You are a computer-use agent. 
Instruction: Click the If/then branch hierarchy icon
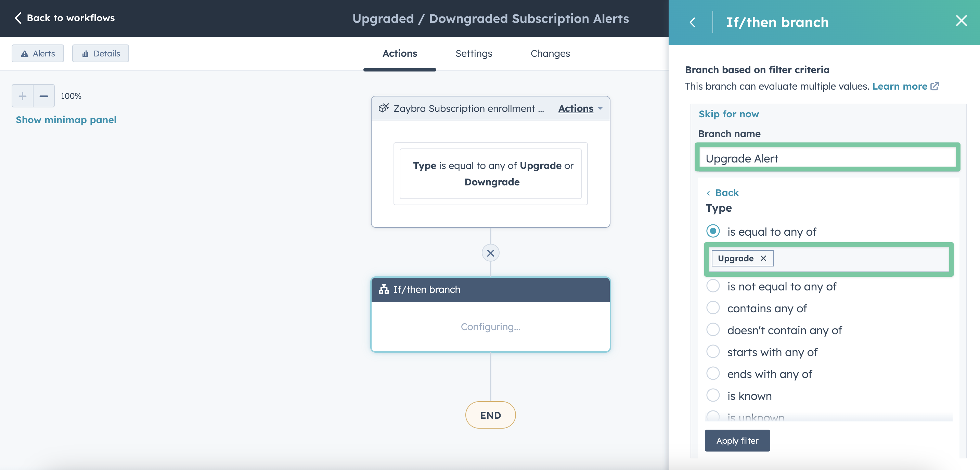(384, 289)
